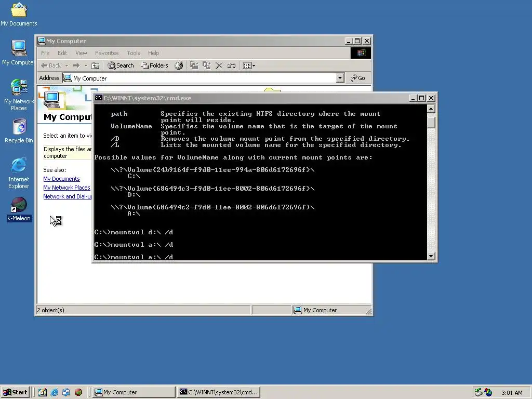Click the Copy To toolbar icon
Screen dimensions: 532x399
click(x=207, y=65)
